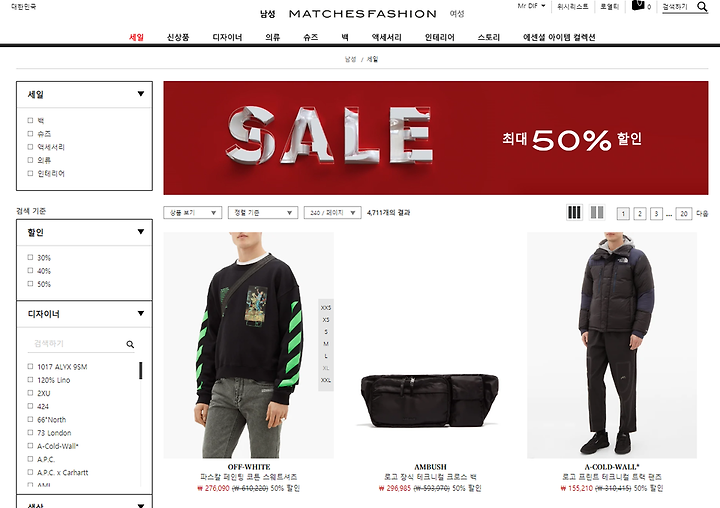Open the 신상품 navigation menu item
Viewport: 720px width, 508px height.
(x=178, y=37)
